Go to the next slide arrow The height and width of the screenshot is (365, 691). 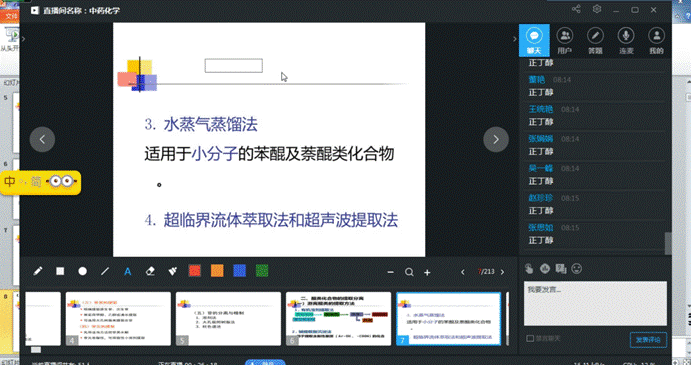[496, 139]
